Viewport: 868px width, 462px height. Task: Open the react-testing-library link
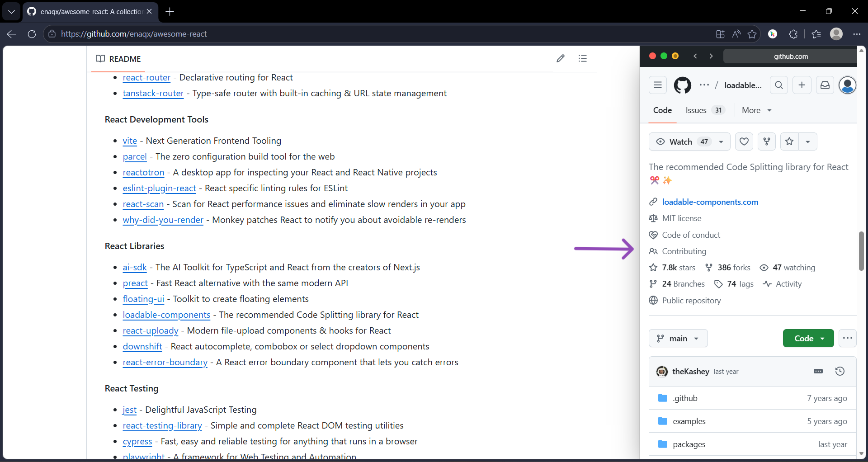(x=162, y=425)
